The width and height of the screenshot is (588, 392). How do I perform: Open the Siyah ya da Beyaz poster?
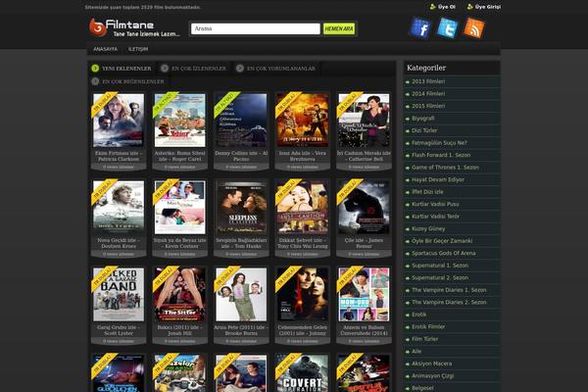[180, 207]
